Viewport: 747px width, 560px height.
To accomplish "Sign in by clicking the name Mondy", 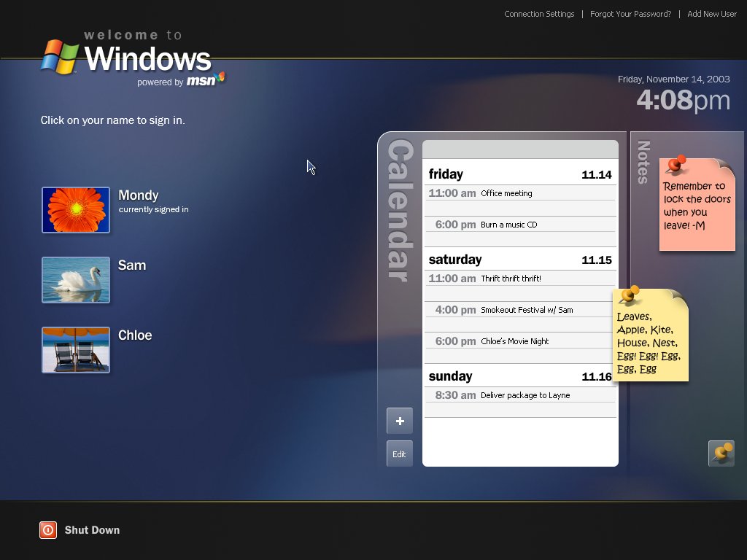I will point(138,195).
